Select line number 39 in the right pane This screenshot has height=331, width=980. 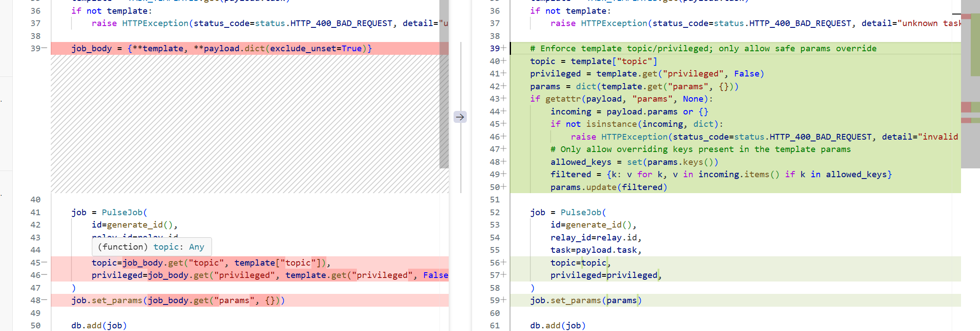[x=495, y=48]
